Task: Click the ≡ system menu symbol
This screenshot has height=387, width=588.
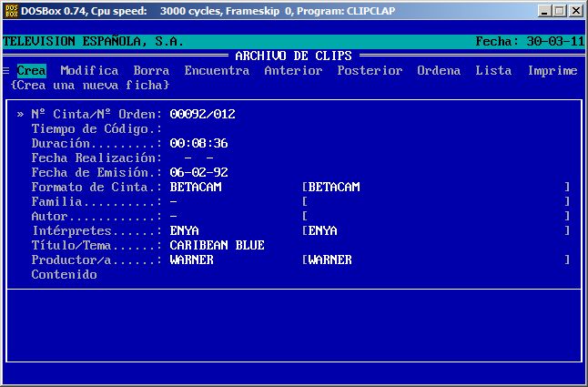Action: pyautogui.click(x=6, y=70)
